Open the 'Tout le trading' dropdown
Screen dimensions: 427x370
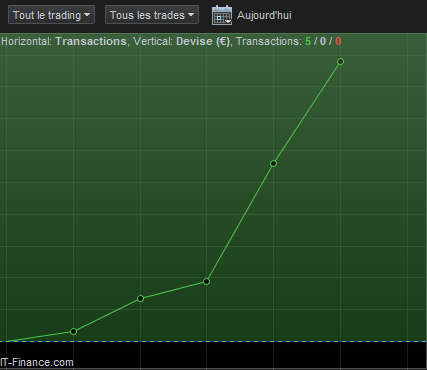pos(51,15)
